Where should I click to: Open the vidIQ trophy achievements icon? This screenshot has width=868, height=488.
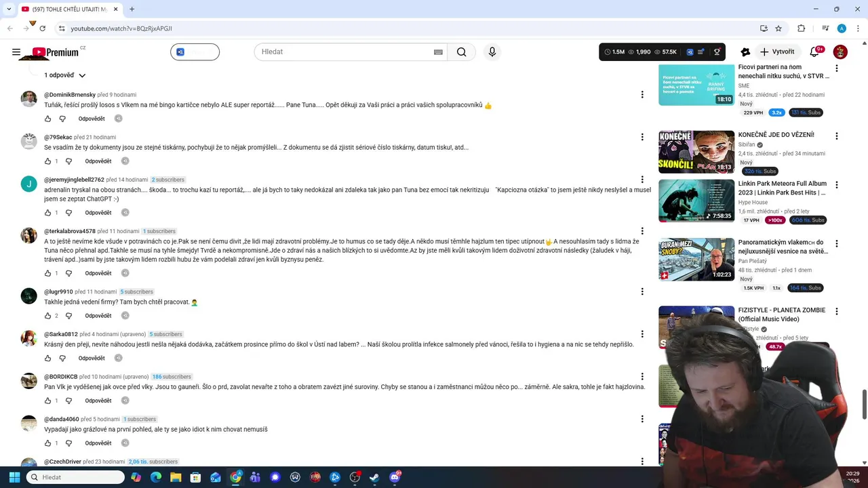click(x=717, y=52)
